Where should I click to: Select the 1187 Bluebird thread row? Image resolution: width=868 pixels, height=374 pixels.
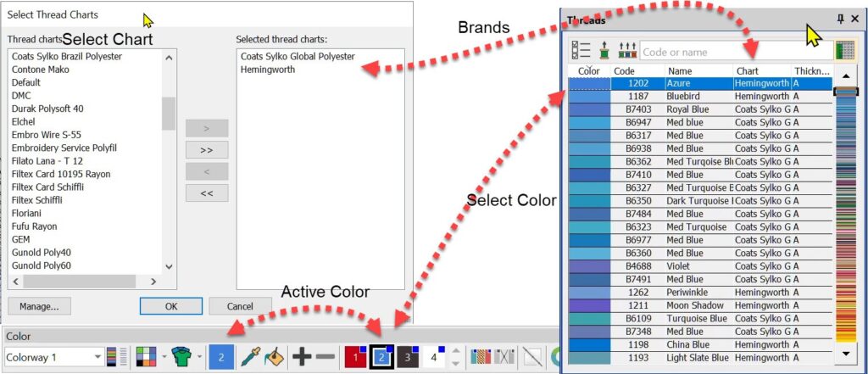coord(700,97)
